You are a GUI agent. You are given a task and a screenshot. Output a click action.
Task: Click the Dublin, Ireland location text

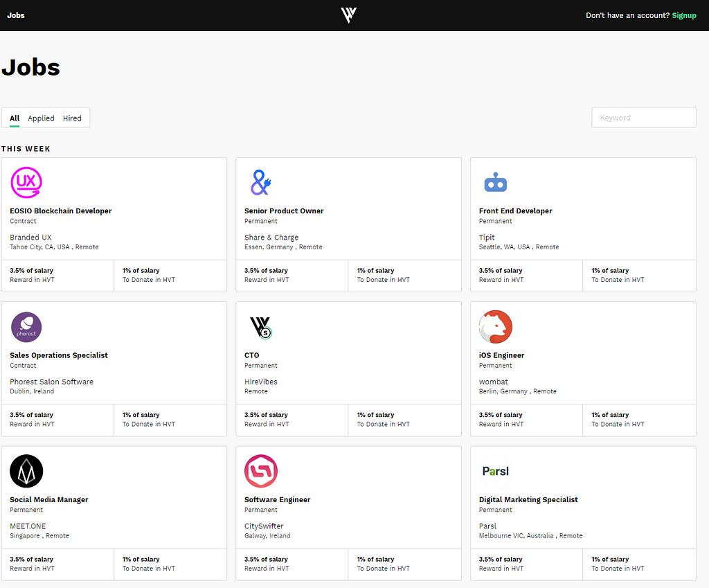(x=32, y=391)
